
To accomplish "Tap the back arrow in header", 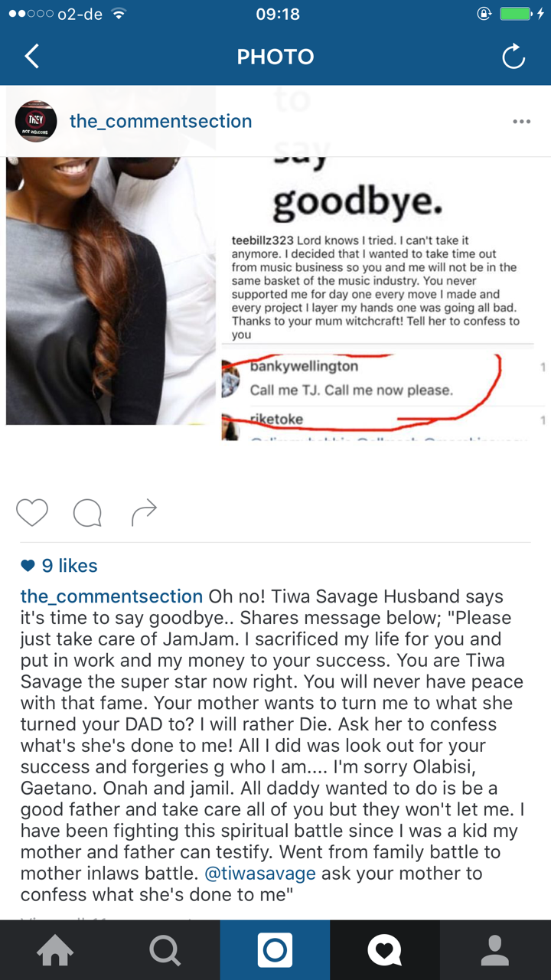I will pyautogui.click(x=31, y=57).
